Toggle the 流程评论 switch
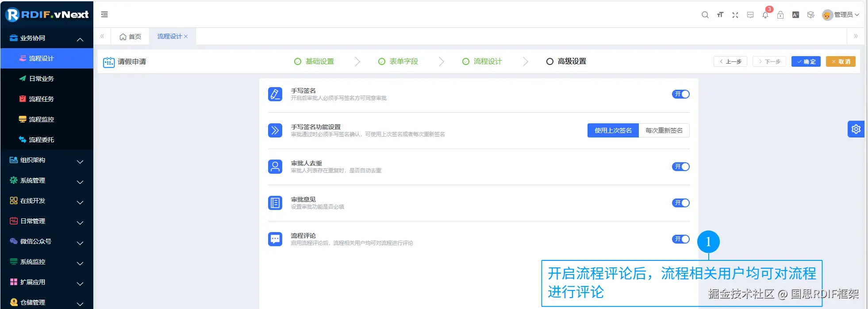868x309 pixels. tap(680, 239)
